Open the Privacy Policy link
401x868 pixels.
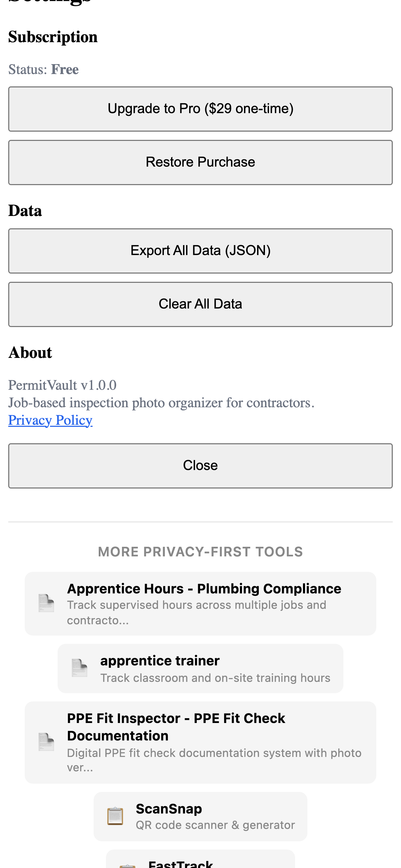coord(50,420)
